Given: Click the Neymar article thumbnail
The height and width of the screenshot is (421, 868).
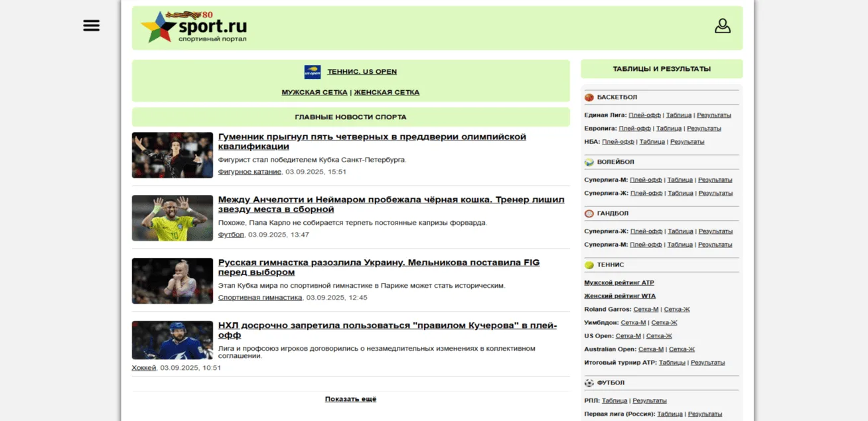Looking at the screenshot, I should coord(173,218).
